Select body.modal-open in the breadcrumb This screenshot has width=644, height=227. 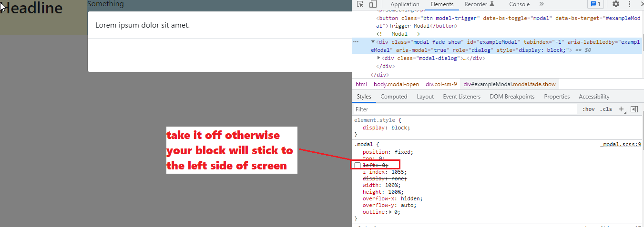click(x=396, y=84)
